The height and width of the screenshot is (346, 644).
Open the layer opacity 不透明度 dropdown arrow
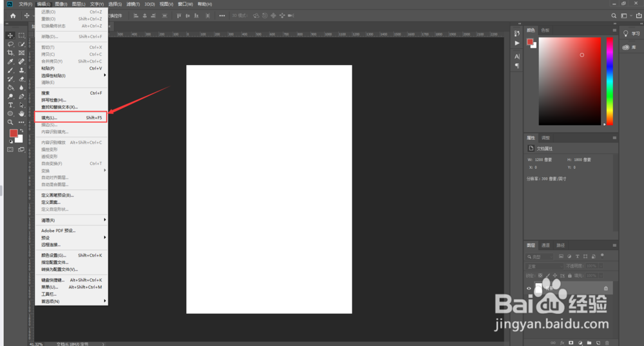coord(600,266)
